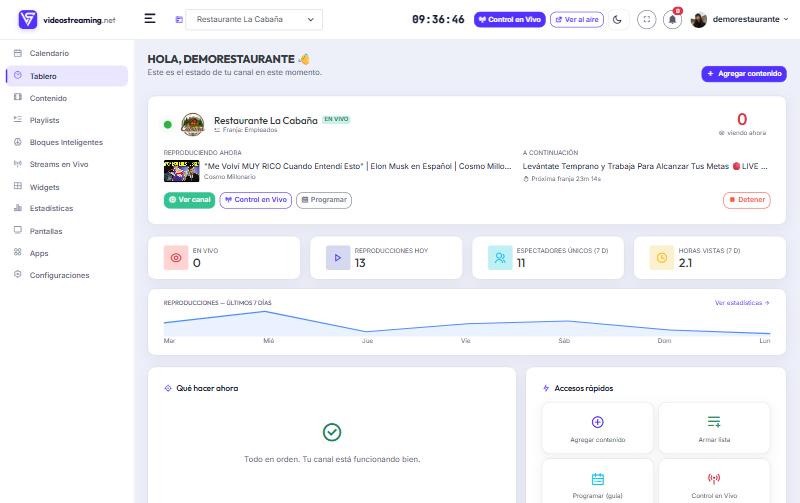Click the green Ver canal button
The image size is (800, 503).
[189, 200]
